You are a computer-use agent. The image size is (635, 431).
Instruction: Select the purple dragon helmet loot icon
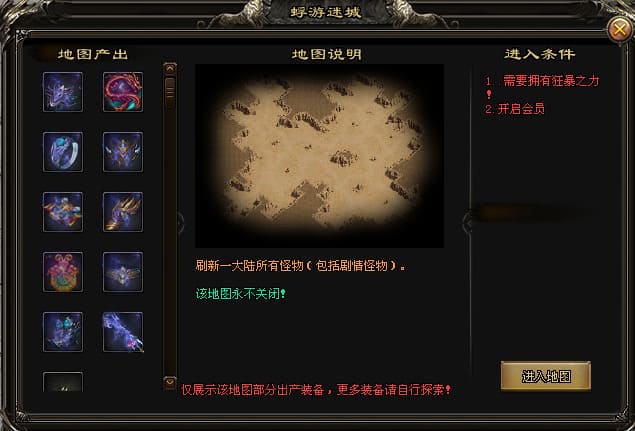coord(63,92)
